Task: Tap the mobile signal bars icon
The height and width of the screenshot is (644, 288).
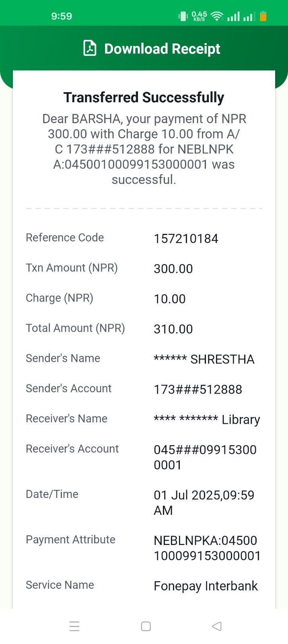Action: (x=234, y=16)
